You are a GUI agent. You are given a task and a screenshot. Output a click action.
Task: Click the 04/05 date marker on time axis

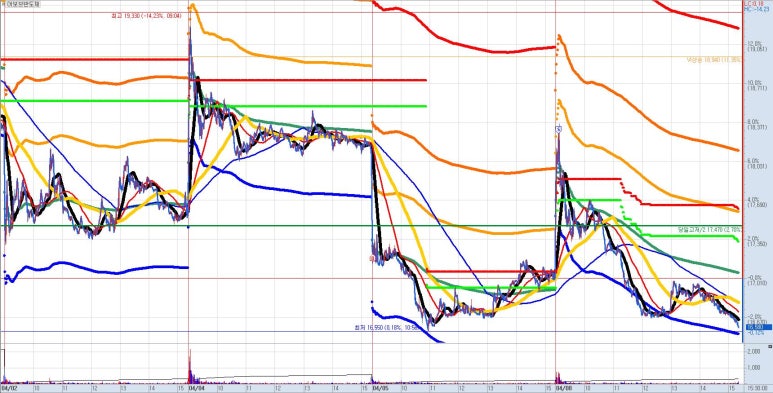tap(381, 389)
